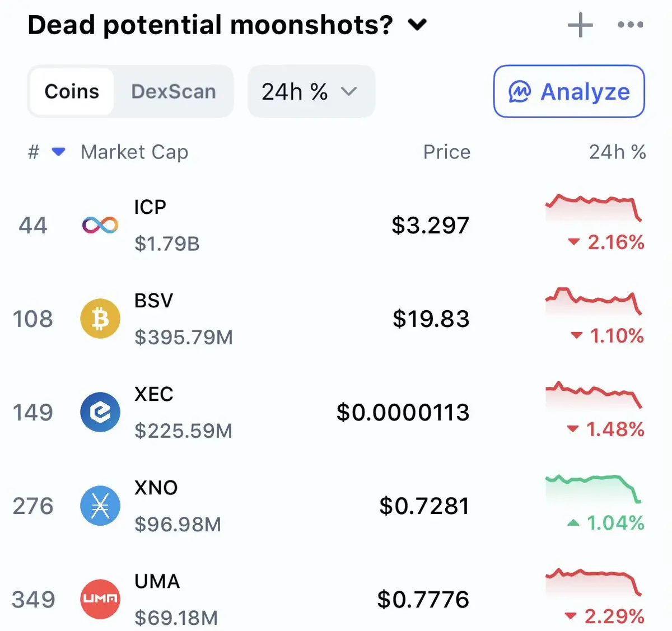Sort by 24h % column header

pos(617,152)
